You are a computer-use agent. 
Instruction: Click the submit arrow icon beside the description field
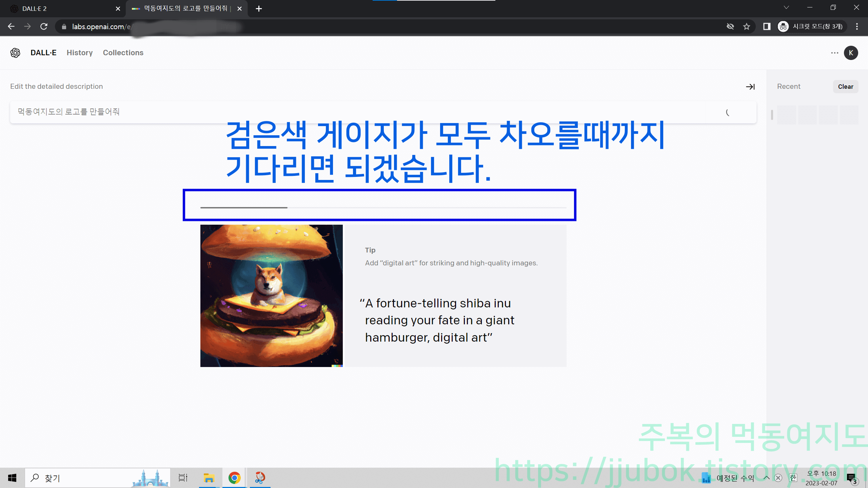tap(750, 87)
